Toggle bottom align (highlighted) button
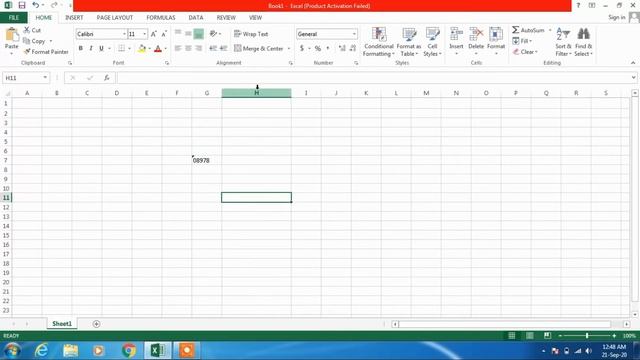The image size is (640, 360). (x=199, y=34)
